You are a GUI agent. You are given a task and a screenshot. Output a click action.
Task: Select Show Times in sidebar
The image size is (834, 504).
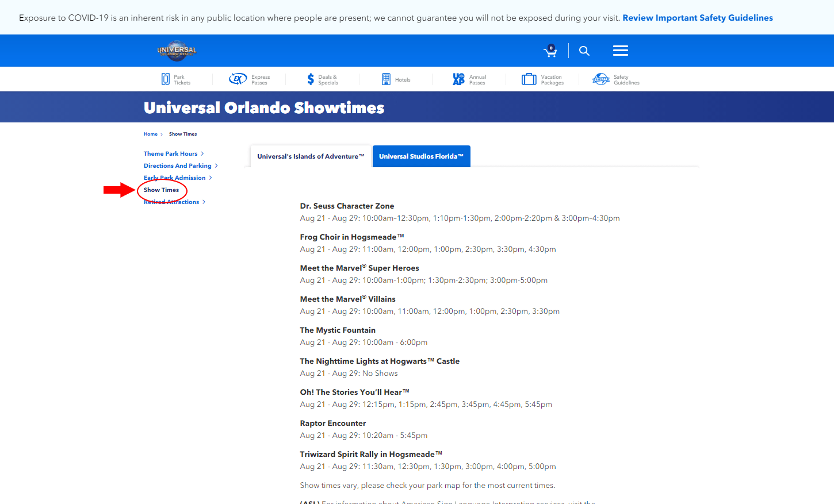161,190
